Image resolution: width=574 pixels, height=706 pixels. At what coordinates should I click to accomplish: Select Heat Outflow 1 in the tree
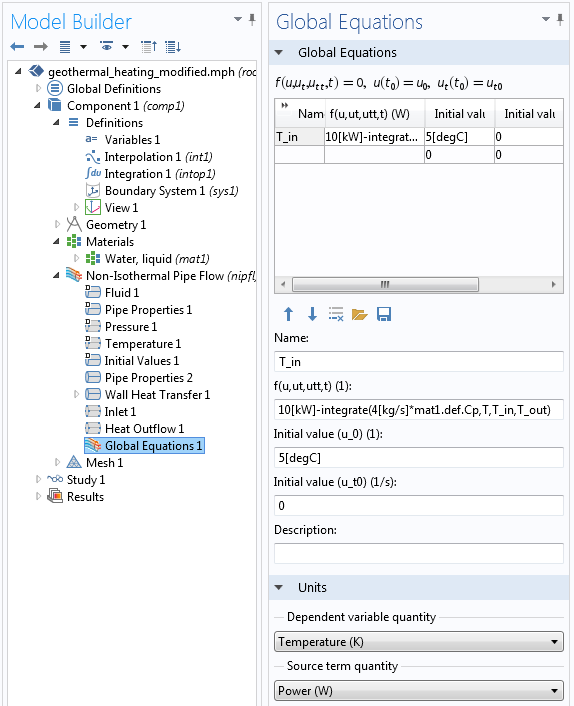pos(144,429)
